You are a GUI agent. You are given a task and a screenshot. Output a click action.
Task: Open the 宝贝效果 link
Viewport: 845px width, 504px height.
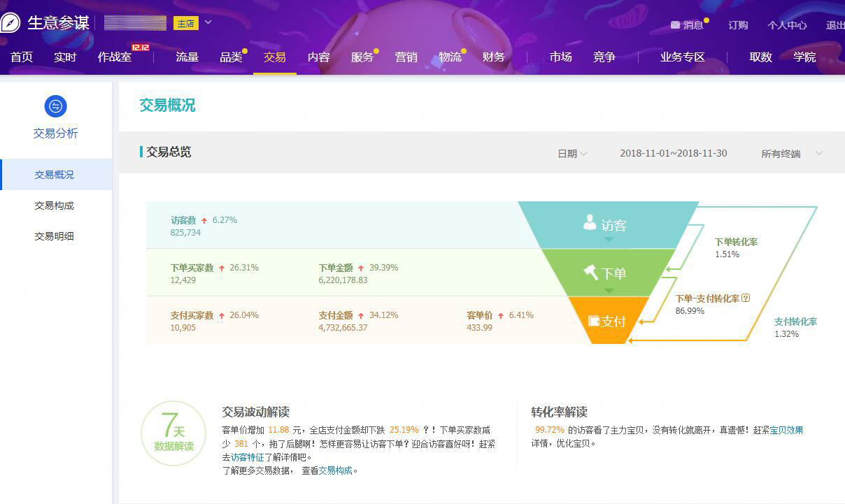pyautogui.click(x=786, y=431)
